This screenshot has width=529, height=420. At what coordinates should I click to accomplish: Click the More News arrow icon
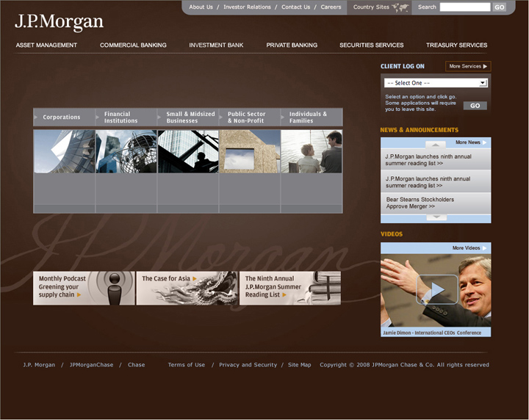(x=484, y=142)
